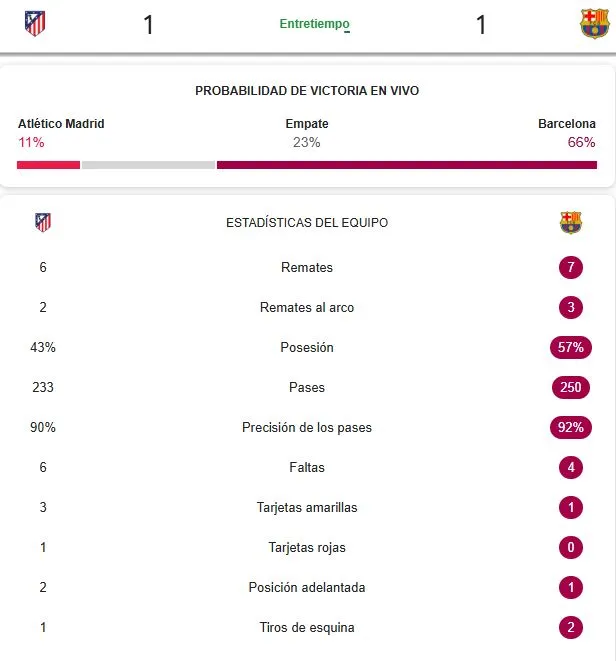Viewport: 616px width, 661px height.
Task: Click the Tarjetas rojas stat label
Action: coord(307,547)
